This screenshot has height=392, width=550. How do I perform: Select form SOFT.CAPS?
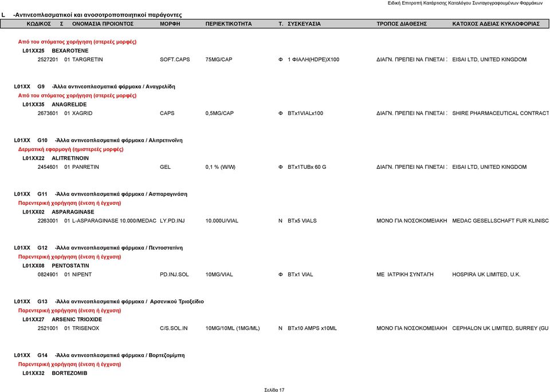[175, 60]
